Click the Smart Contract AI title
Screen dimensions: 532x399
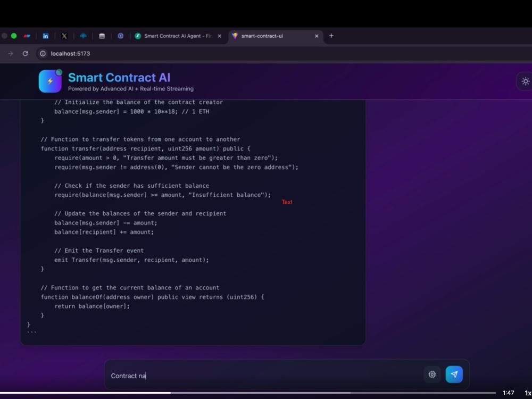119,77
